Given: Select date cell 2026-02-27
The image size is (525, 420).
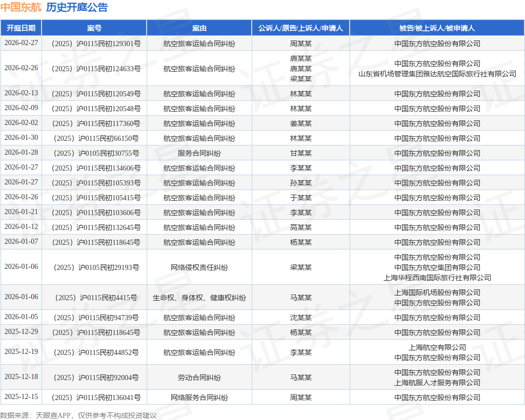Looking at the screenshot, I should (x=21, y=43).
